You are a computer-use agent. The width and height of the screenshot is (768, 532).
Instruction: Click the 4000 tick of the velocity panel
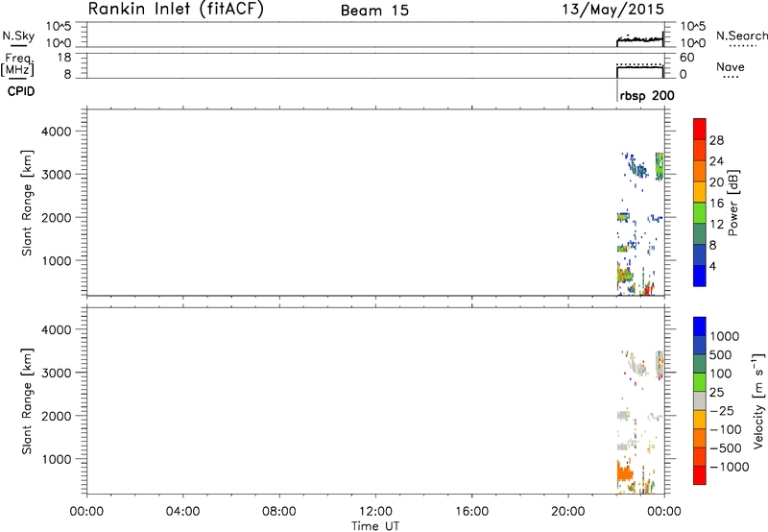(56, 329)
